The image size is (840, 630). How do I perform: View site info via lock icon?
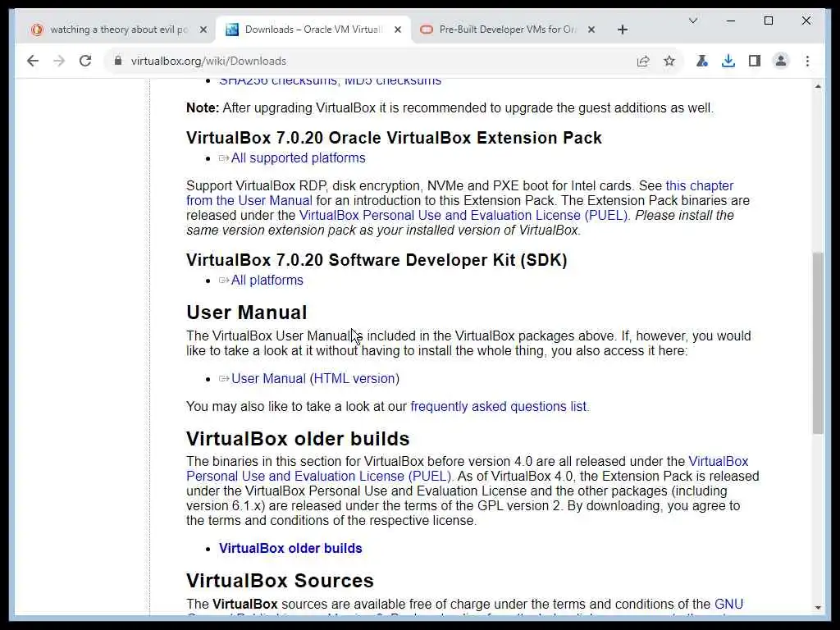point(118,61)
